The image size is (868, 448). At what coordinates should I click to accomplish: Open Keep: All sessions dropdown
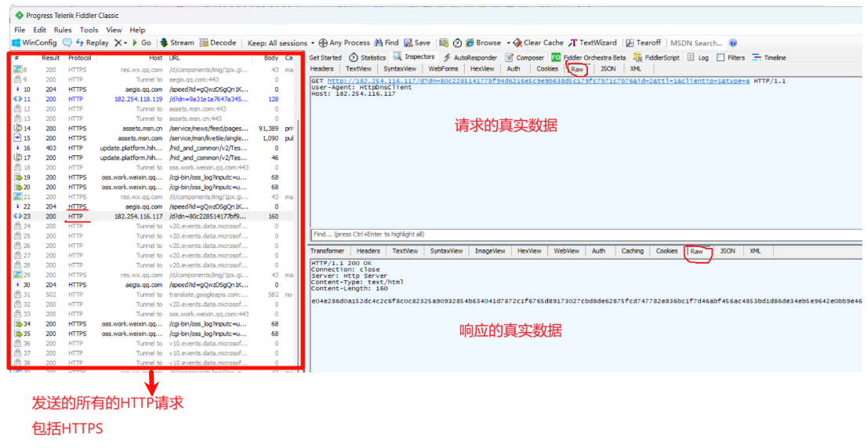tap(281, 42)
